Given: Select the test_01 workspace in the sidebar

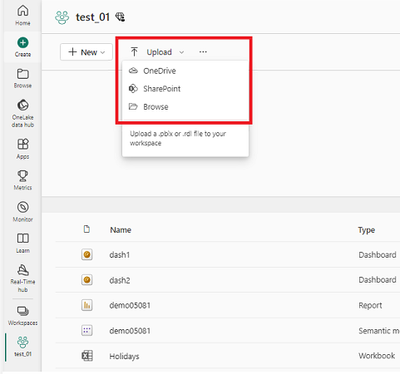Looking at the screenshot, I should click(x=23, y=347).
